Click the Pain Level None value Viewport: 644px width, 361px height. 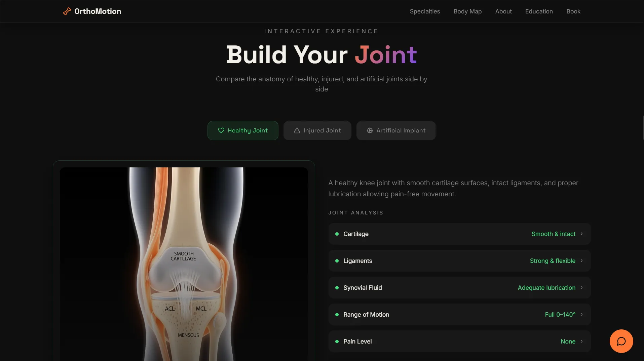coord(568,342)
